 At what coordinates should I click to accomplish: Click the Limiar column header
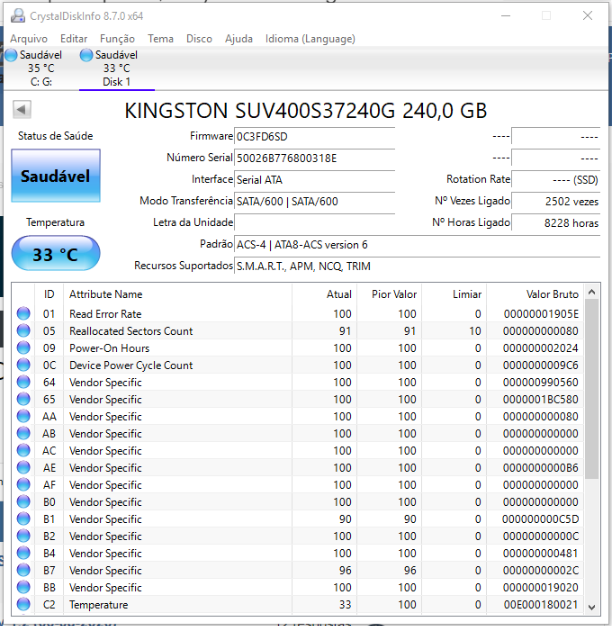[454, 294]
